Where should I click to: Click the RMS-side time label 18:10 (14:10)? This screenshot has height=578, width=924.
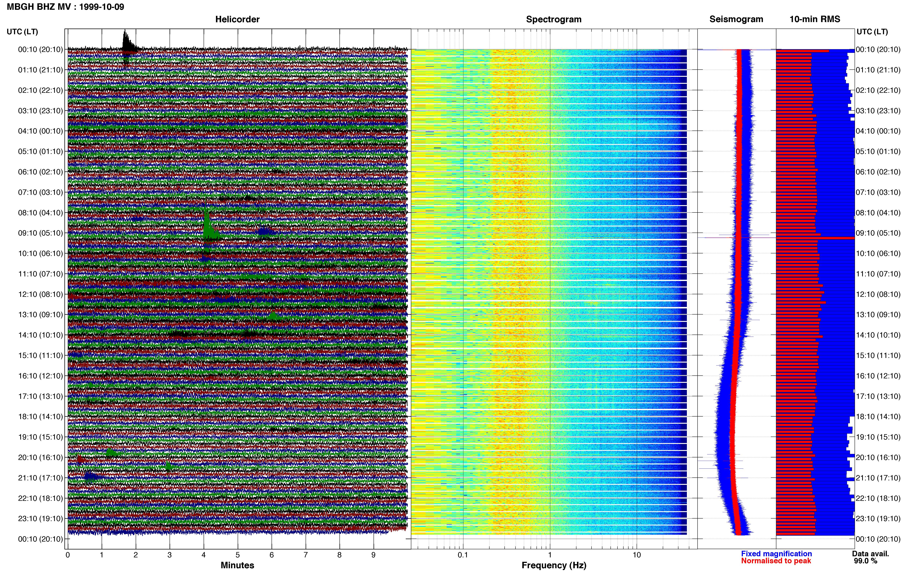(x=878, y=417)
